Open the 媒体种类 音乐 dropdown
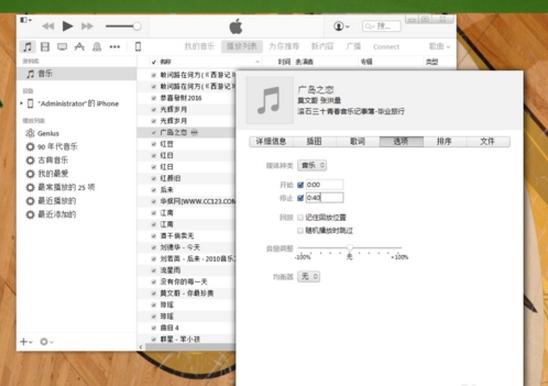 312,165
